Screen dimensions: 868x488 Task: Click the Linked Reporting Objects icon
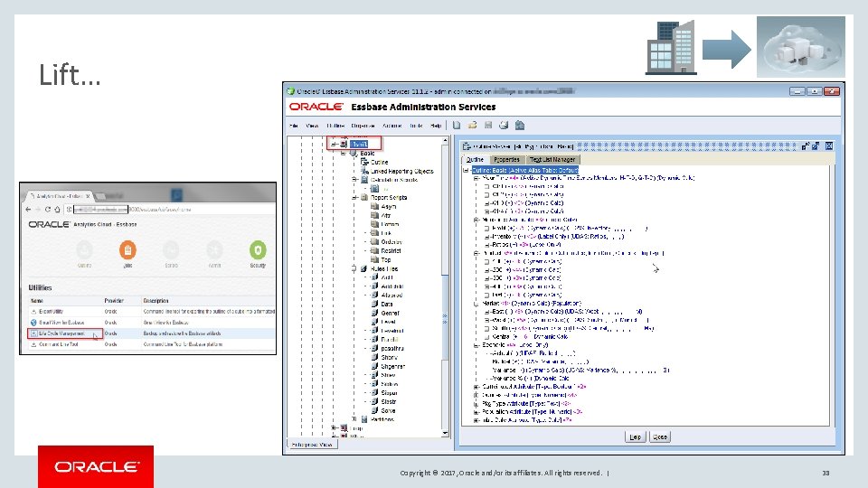point(364,171)
